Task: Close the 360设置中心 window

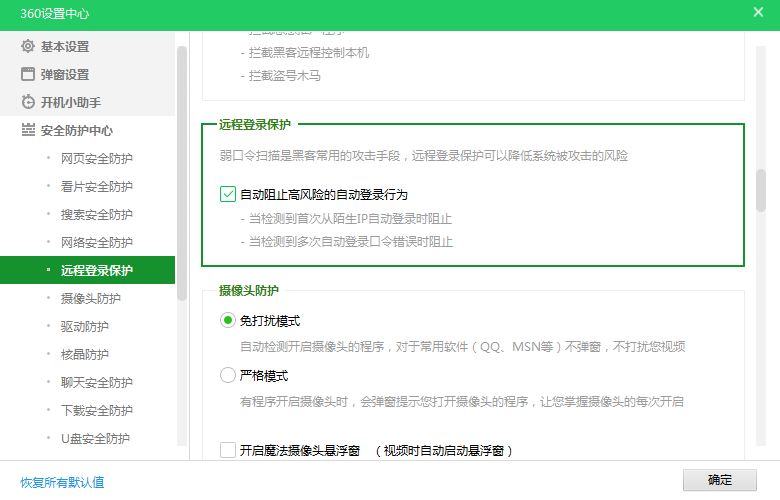Action: [x=757, y=12]
